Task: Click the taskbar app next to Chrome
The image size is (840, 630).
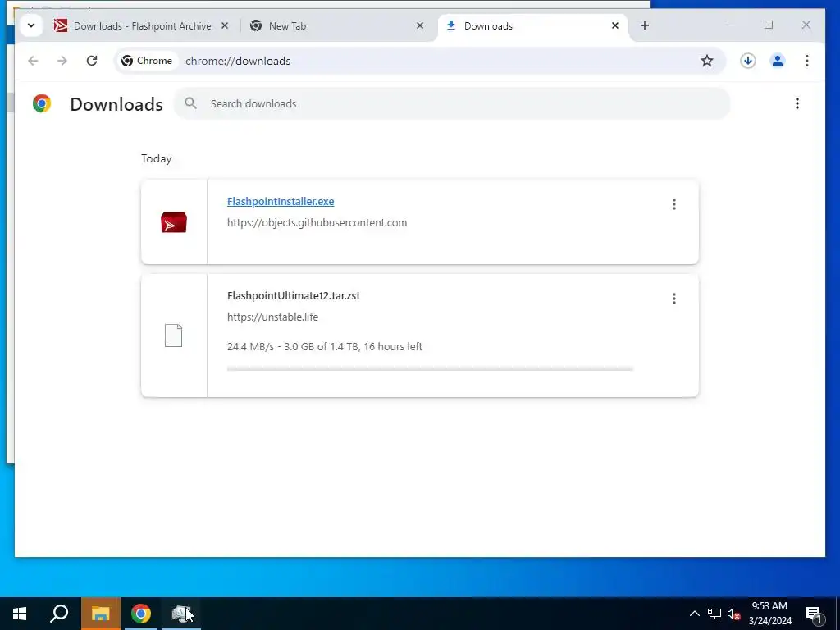Action: point(181,614)
